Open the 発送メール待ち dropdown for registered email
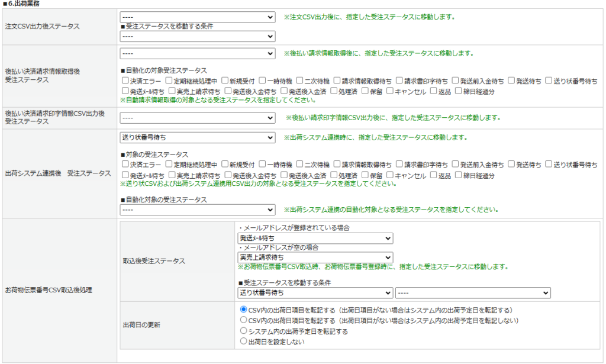 pos(315,239)
